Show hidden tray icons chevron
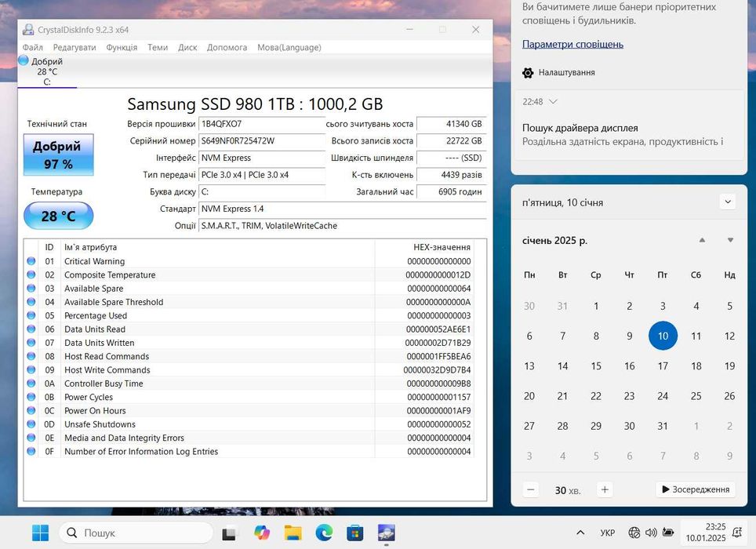Screen dimensions: 756x549 coord(580,533)
